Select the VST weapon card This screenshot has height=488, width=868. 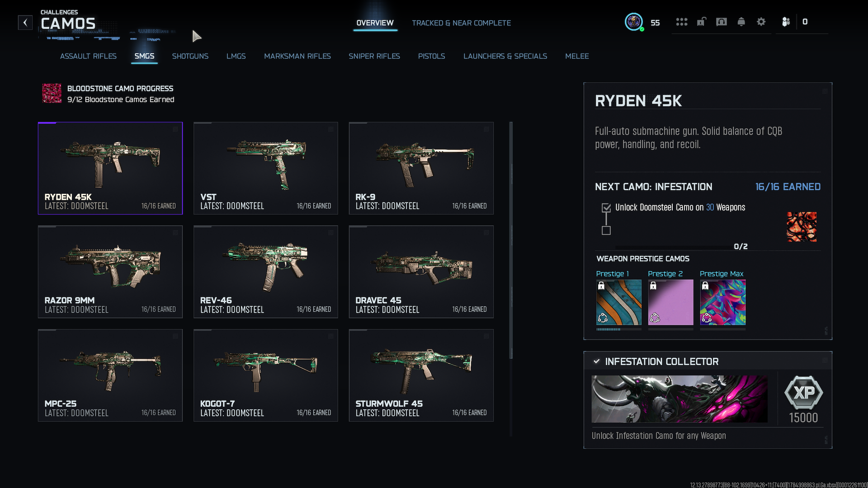pyautogui.click(x=266, y=168)
